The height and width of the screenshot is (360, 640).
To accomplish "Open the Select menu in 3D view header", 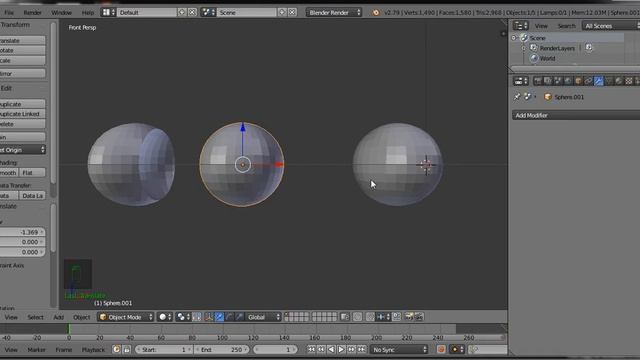I will 36,317.
